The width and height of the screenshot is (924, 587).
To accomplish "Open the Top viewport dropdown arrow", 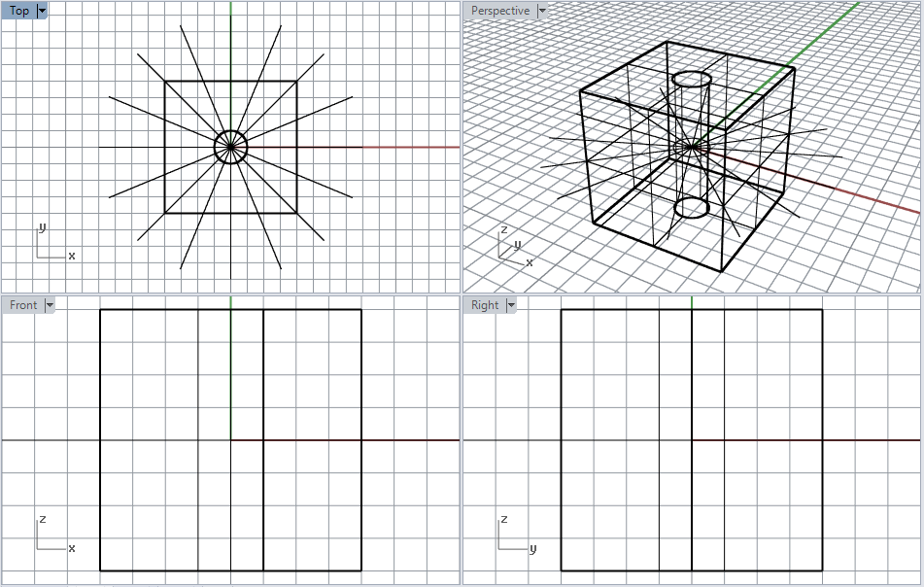I will click(42, 11).
